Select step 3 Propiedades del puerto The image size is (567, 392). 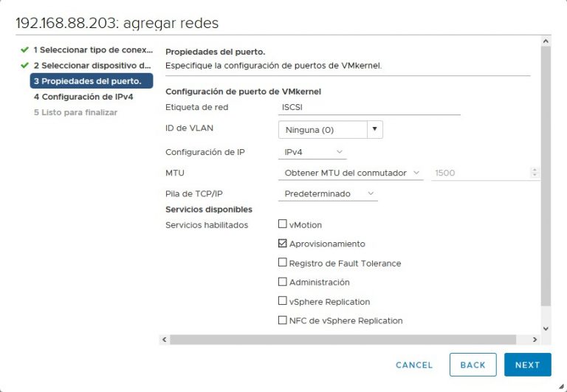92,81
